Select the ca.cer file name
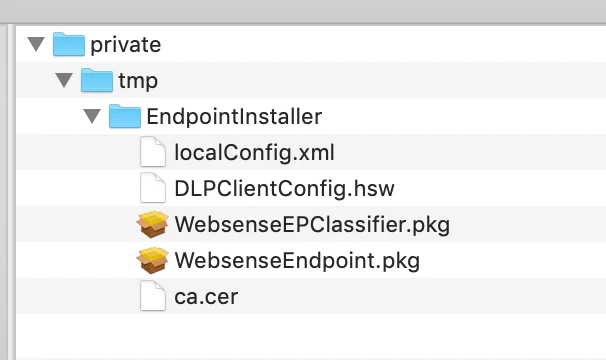This screenshot has width=606, height=360. (206, 297)
